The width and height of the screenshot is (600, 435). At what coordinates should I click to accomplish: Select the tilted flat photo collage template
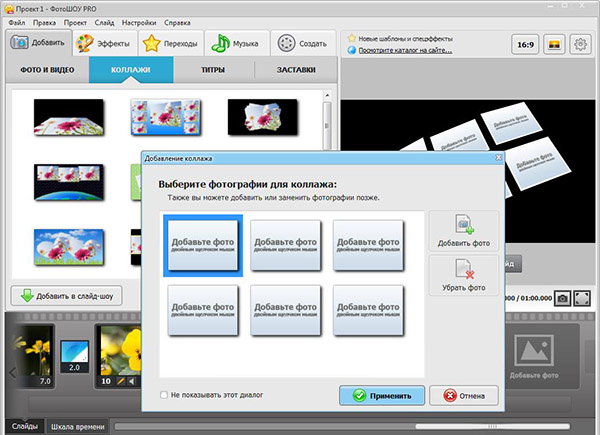coord(68,117)
